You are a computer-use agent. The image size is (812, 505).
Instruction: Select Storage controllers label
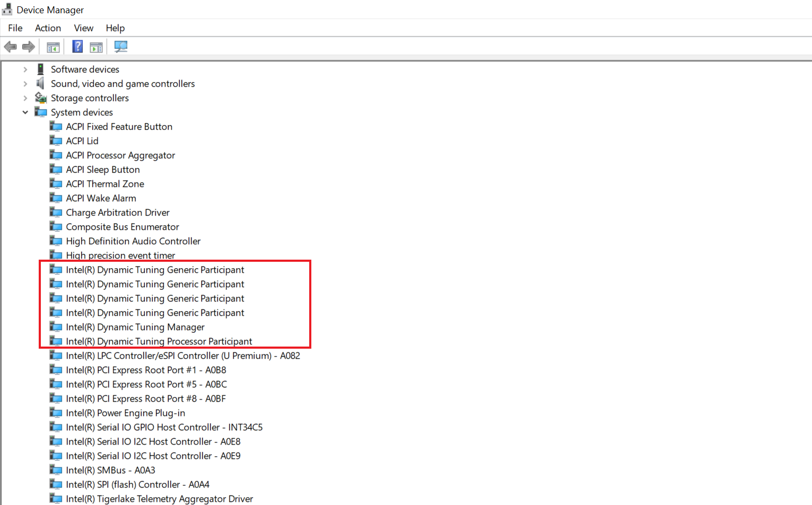90,98
